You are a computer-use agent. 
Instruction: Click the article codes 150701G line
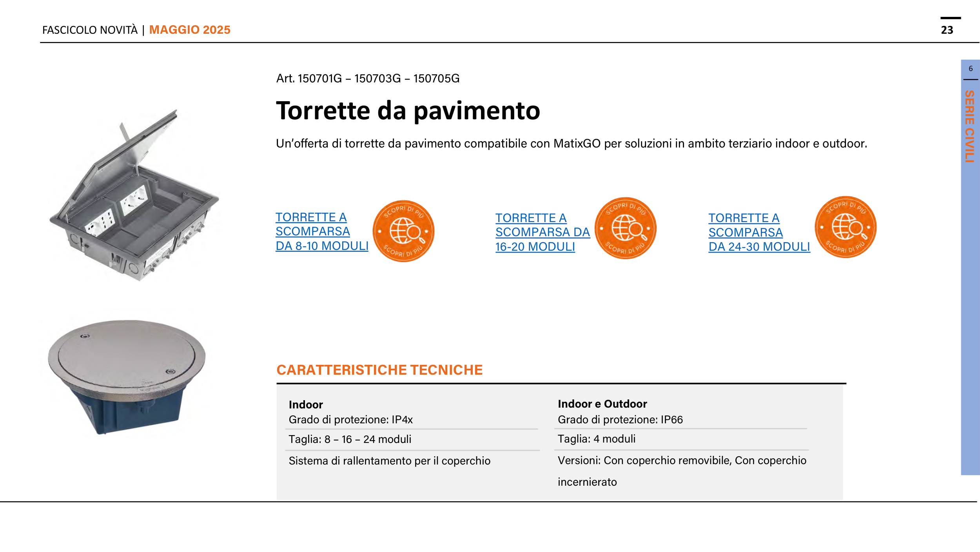pos(368,78)
